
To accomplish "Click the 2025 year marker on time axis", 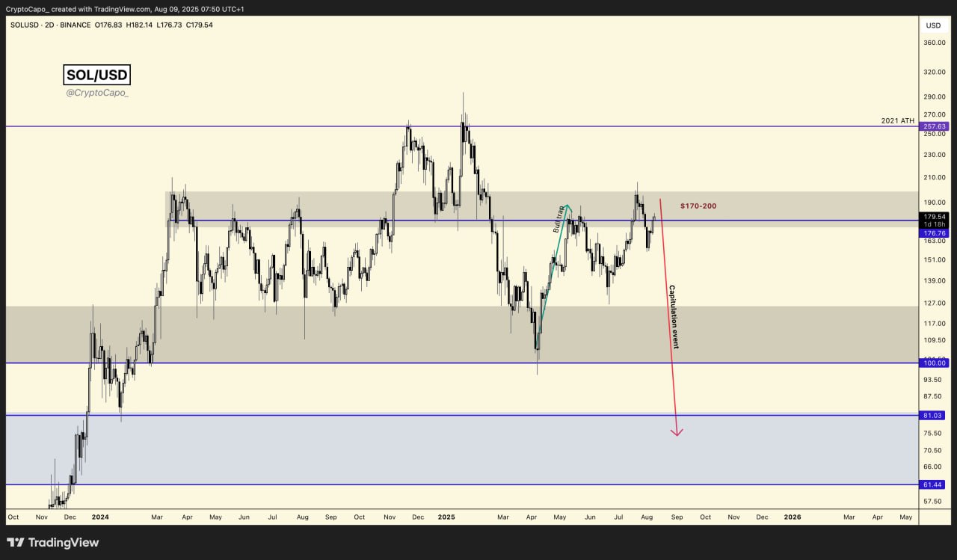I will (x=446, y=517).
